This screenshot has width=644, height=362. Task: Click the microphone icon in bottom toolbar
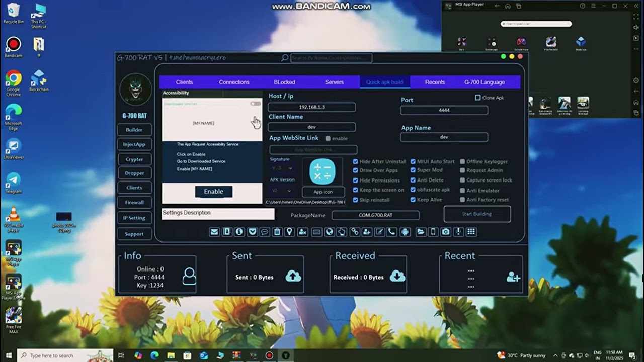pyautogui.click(x=458, y=232)
